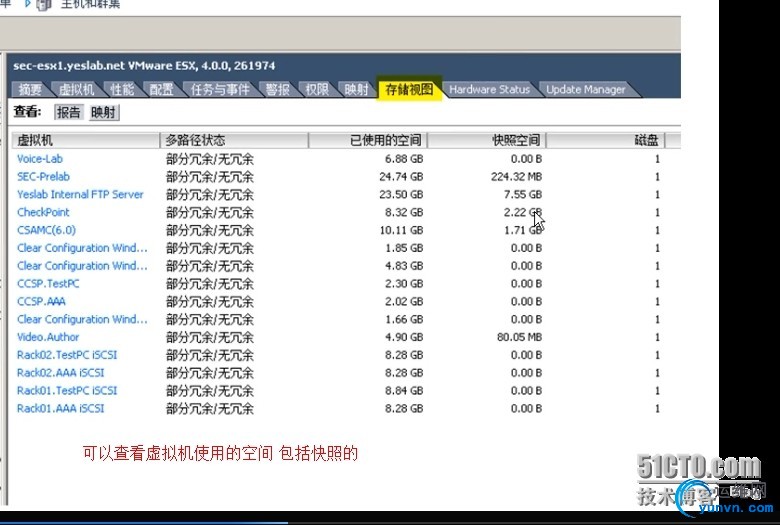The width and height of the screenshot is (780, 525).
Task: Sort by the 快照空间 column header
Action: pos(487,140)
